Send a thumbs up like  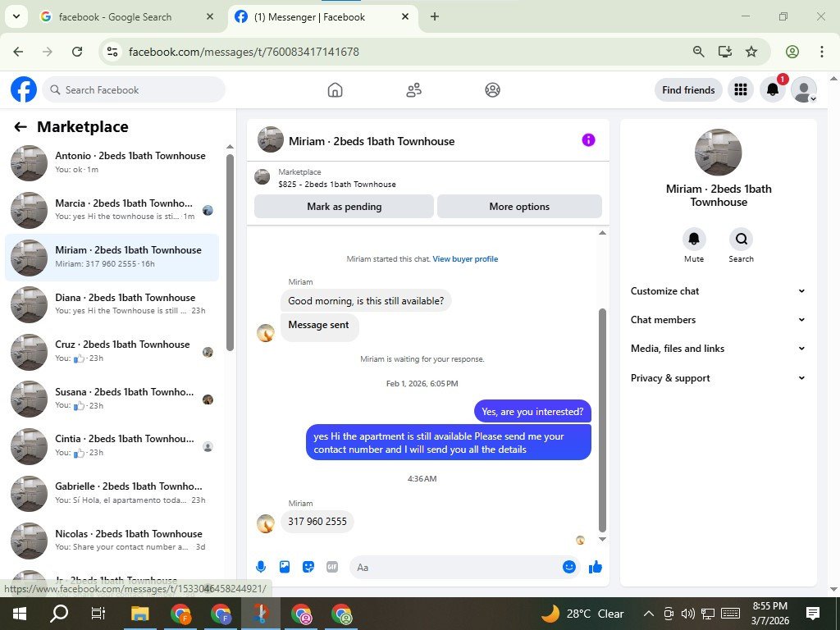(x=596, y=567)
